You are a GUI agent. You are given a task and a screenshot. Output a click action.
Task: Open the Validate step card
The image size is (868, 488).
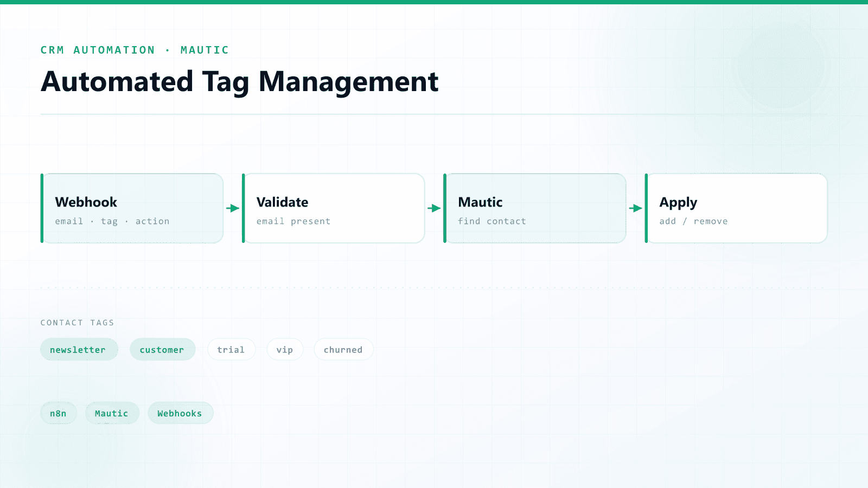pos(333,208)
